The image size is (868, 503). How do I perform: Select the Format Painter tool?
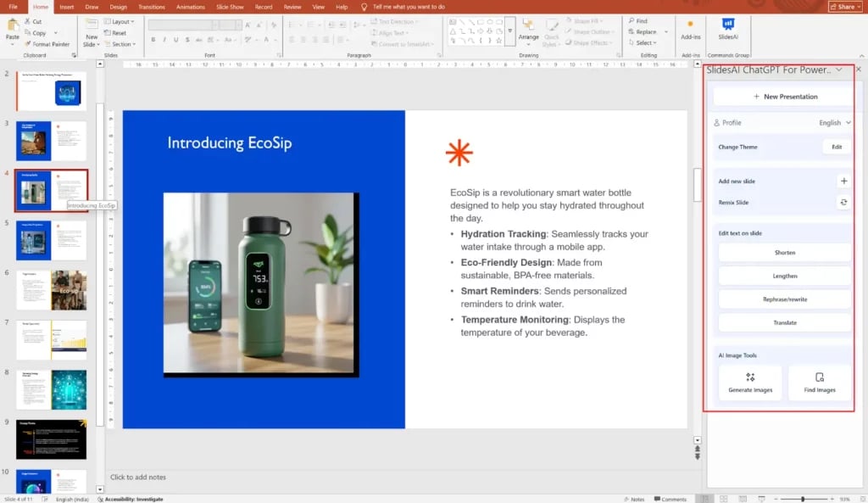[47, 44]
